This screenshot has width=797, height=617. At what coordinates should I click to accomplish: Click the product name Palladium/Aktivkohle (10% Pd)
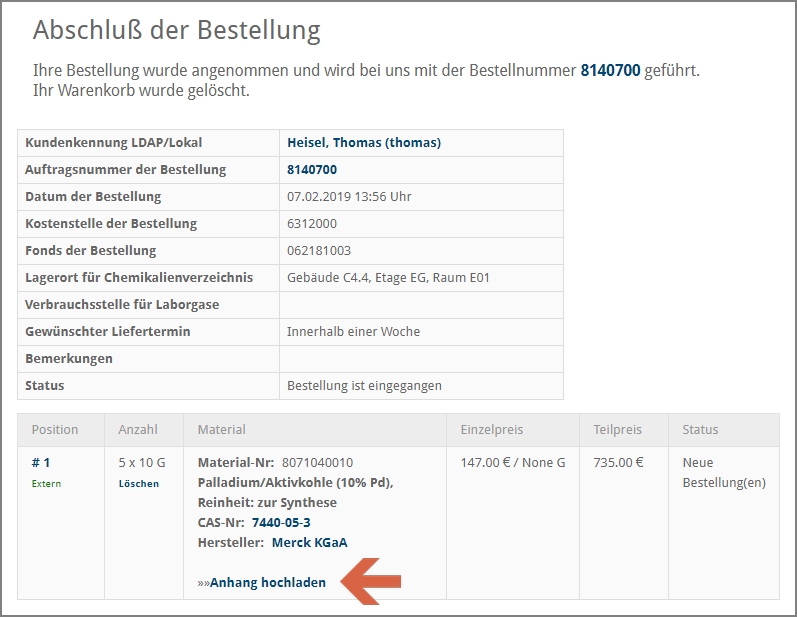pyautogui.click(x=295, y=482)
